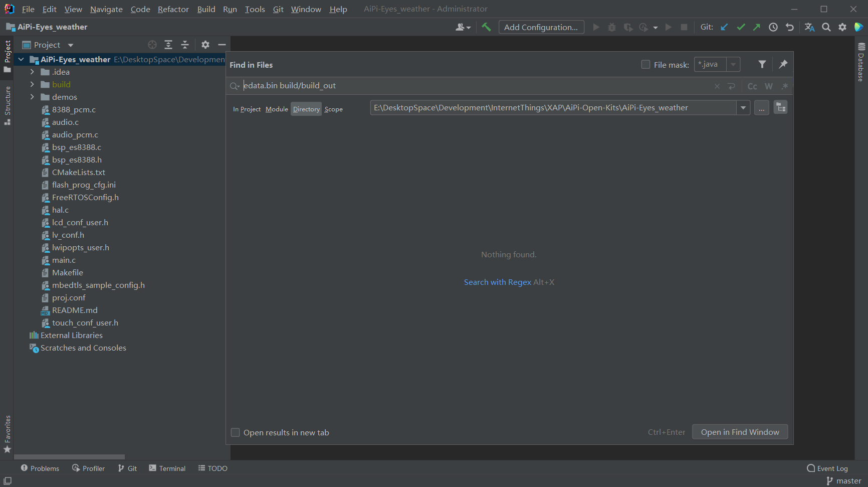Open Git Show History clock icon

coord(773,27)
